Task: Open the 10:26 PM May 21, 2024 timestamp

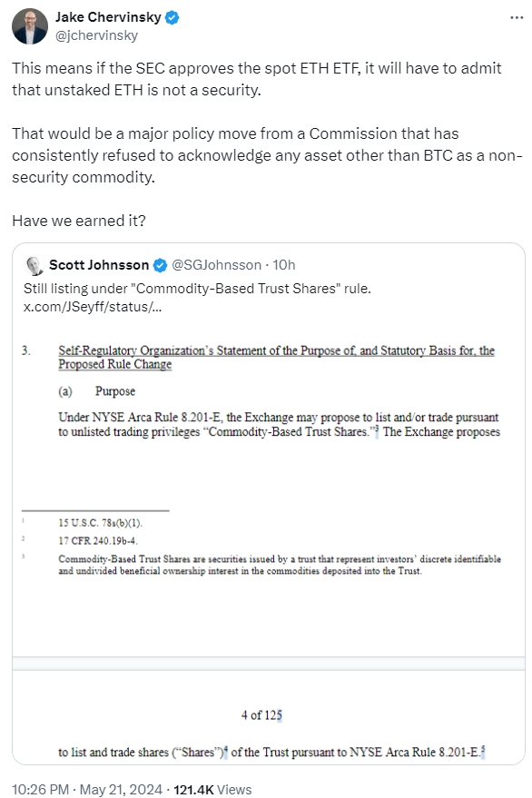Action: click(x=87, y=789)
